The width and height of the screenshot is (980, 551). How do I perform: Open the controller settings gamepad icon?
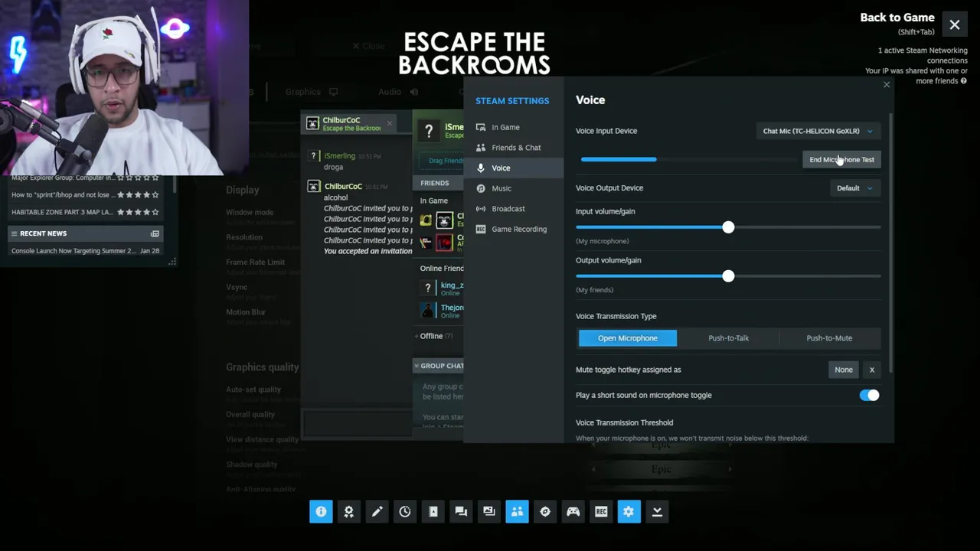click(x=573, y=512)
